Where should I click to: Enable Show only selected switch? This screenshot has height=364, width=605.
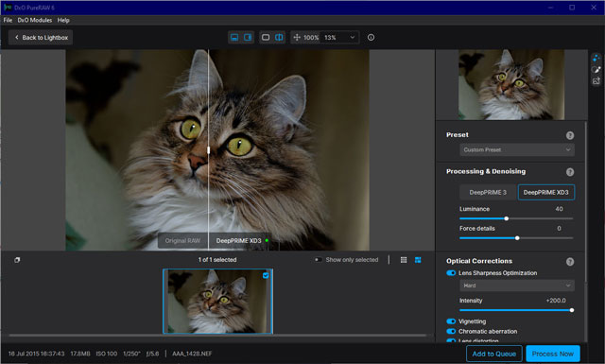(318, 260)
